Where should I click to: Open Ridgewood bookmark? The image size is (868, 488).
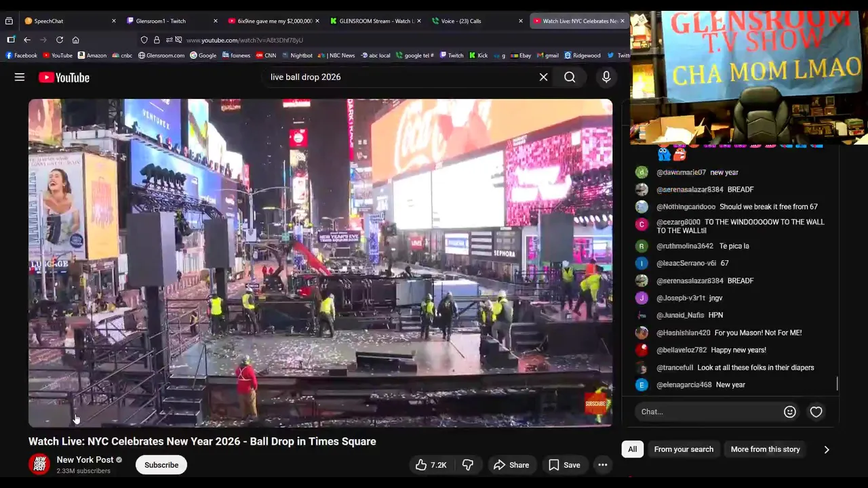click(x=583, y=56)
